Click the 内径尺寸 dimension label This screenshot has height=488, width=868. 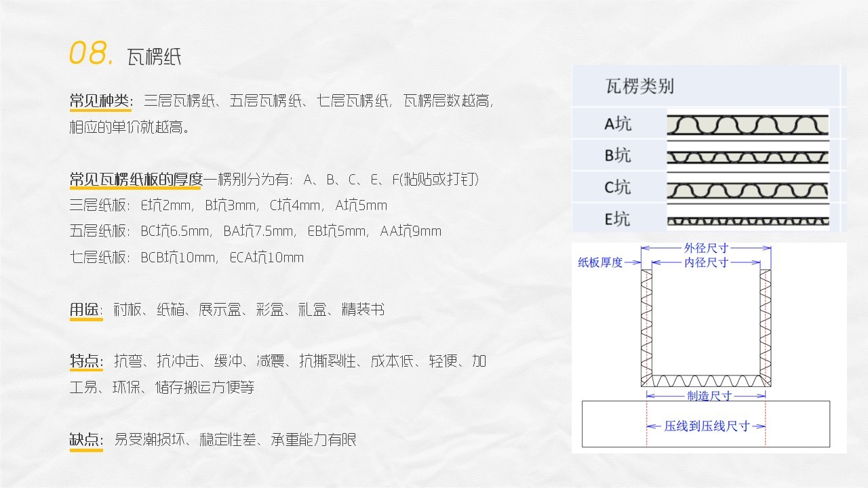(706, 262)
